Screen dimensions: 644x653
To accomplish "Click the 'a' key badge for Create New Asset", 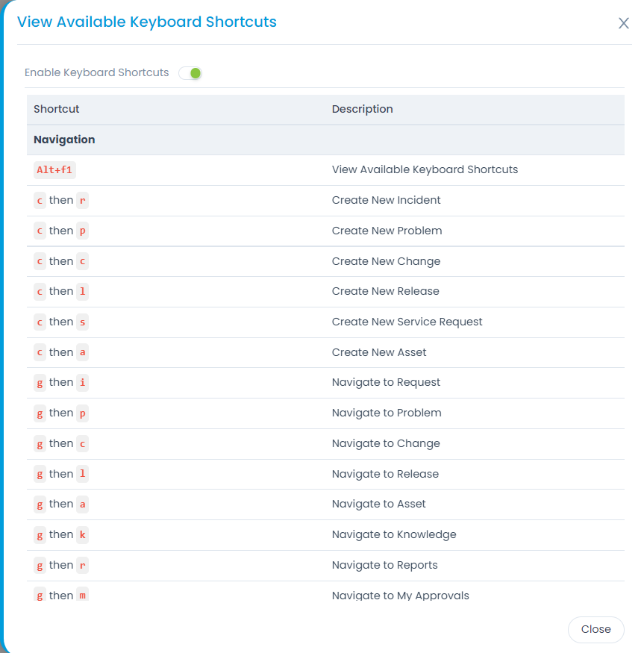I will pos(82,352).
